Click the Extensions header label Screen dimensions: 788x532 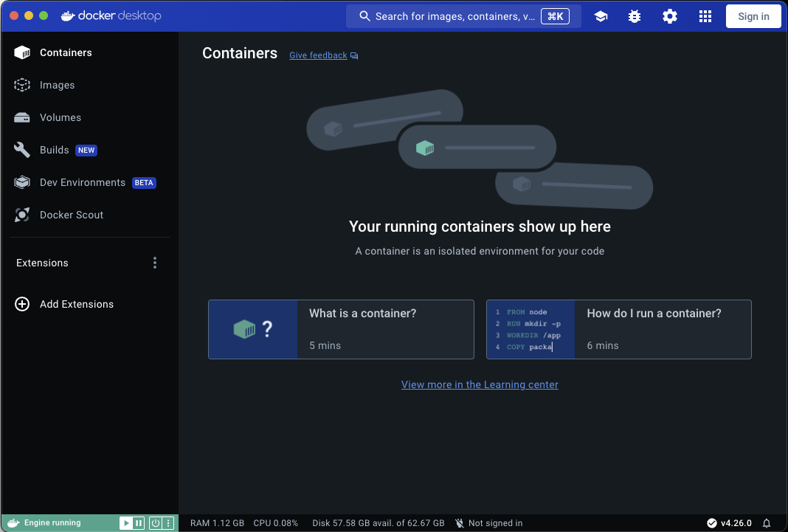click(x=42, y=263)
